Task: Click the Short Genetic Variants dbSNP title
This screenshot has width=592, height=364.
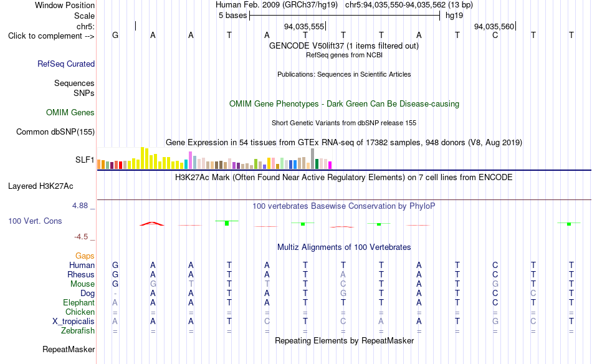Action: coord(344,123)
